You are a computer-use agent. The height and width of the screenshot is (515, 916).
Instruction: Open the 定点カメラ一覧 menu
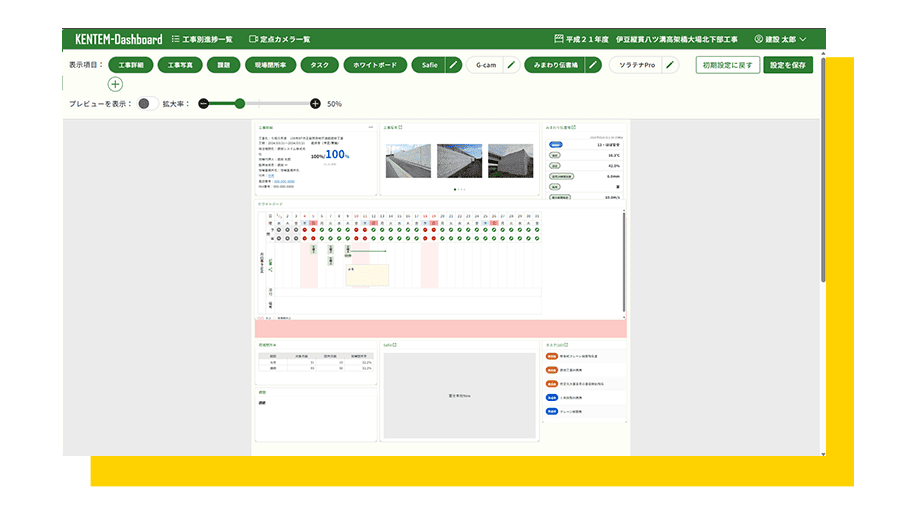pos(279,39)
